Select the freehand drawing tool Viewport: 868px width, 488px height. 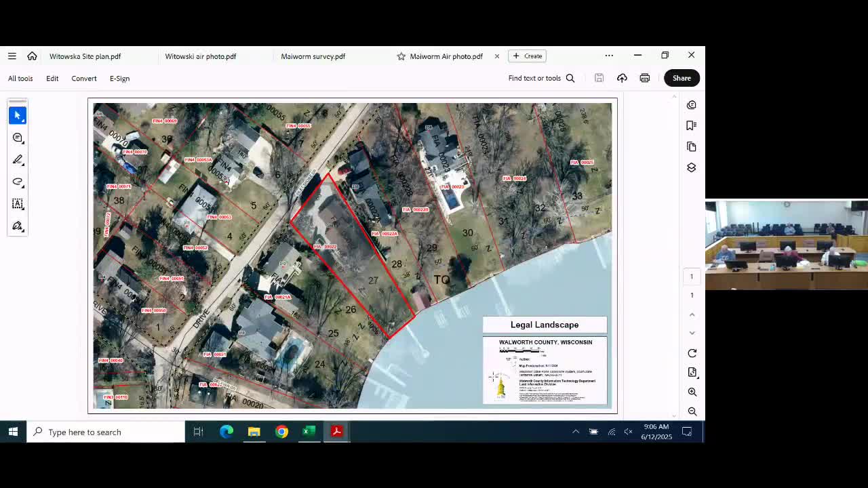click(x=18, y=182)
